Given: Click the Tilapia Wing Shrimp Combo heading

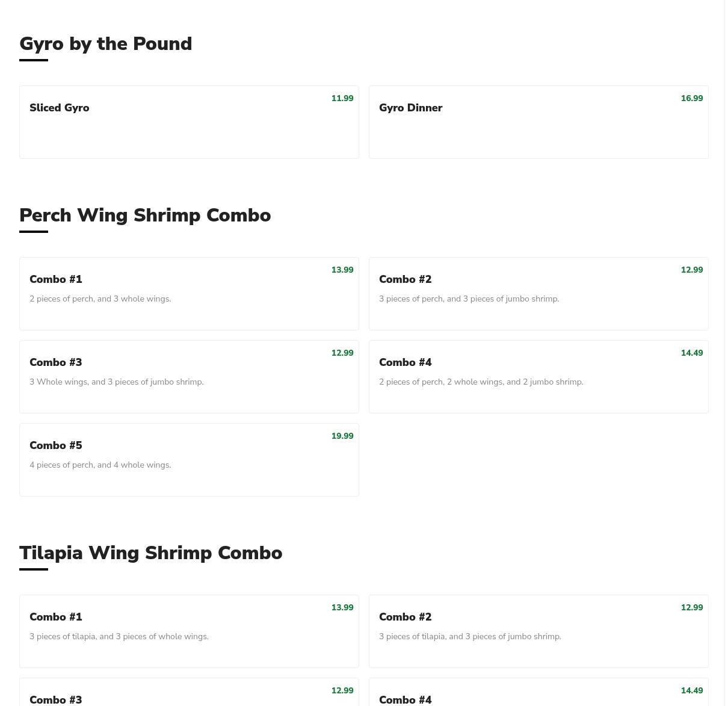Looking at the screenshot, I should click(151, 553).
